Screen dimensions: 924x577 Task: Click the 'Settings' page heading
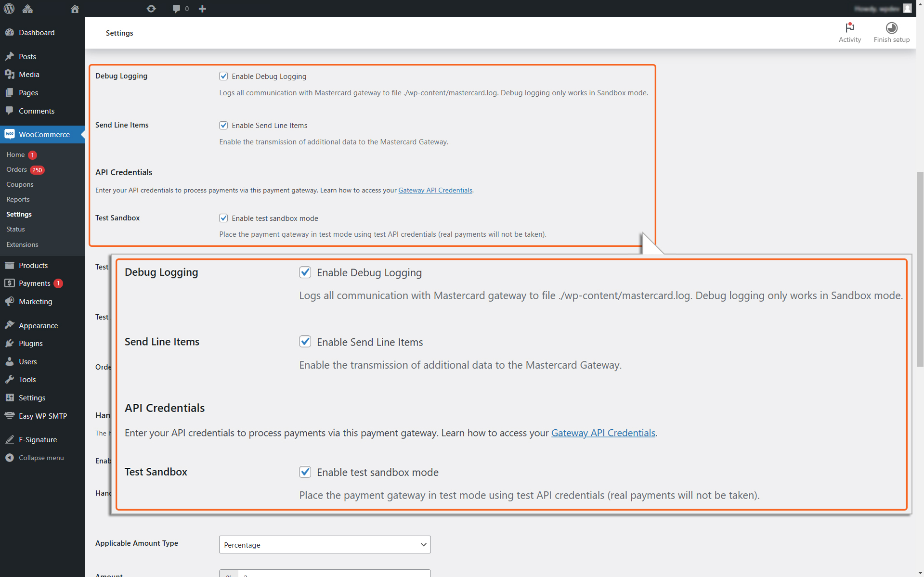119,33
